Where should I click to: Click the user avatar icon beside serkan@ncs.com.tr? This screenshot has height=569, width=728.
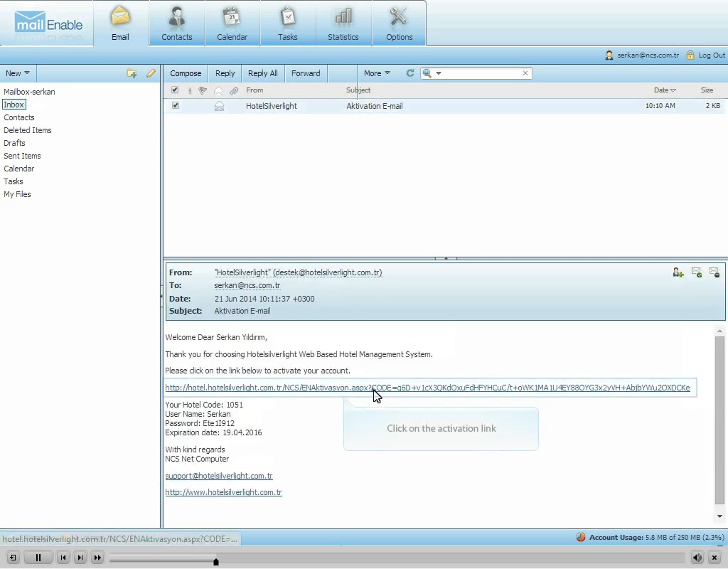(609, 55)
